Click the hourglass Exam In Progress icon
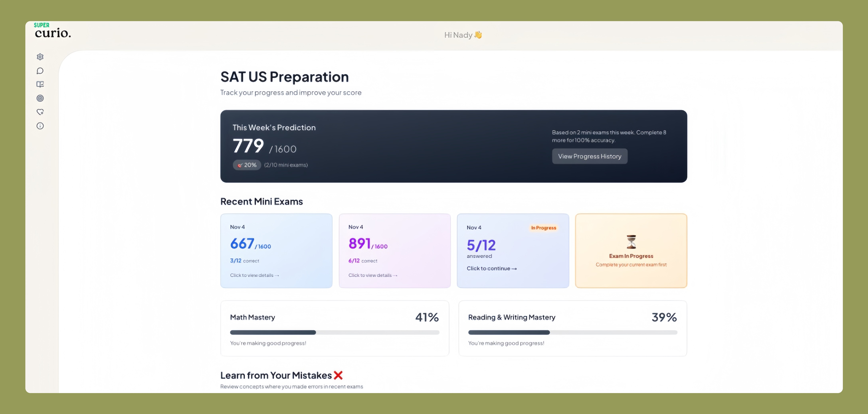Viewport: 868px width, 414px height. [631, 242]
